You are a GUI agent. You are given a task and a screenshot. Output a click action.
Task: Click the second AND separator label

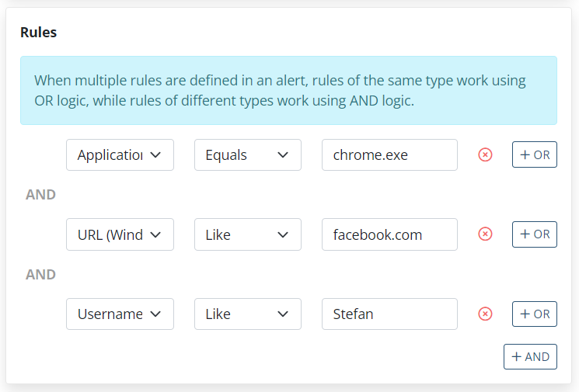coord(41,274)
